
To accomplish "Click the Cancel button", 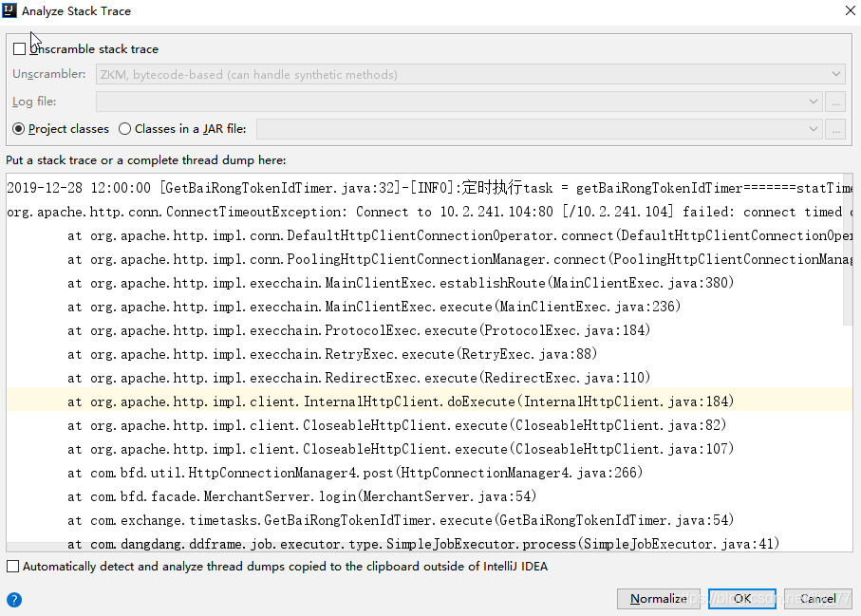I will tap(817, 599).
